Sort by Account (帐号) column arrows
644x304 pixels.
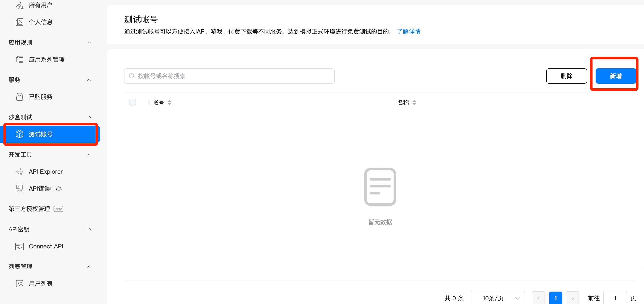click(169, 102)
